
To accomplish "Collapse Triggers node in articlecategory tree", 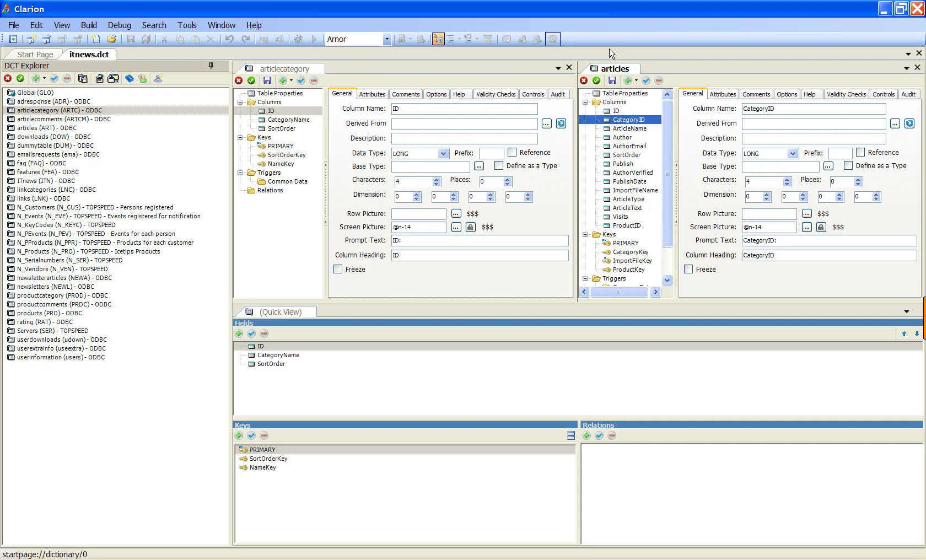I will [x=240, y=173].
